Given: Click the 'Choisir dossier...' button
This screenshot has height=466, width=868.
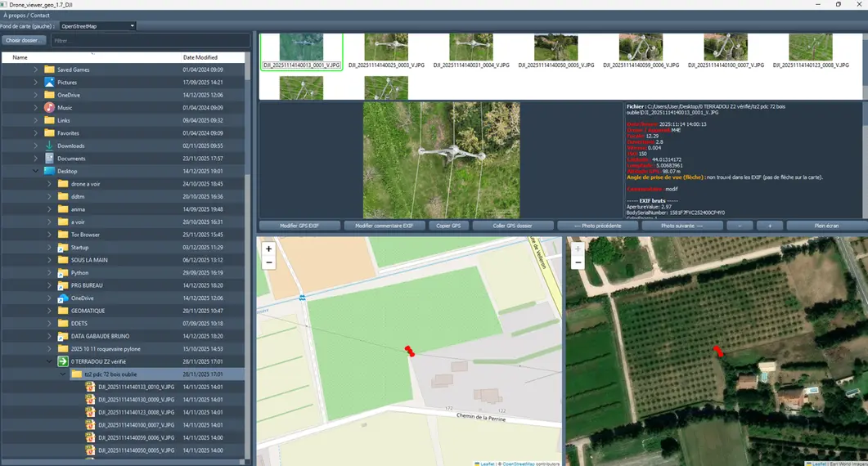Looking at the screenshot, I should pos(24,40).
